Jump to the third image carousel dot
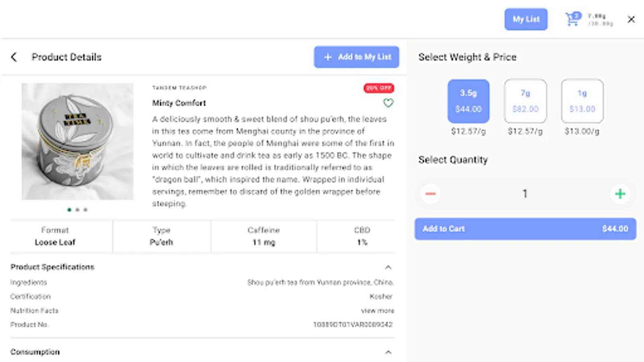 85,210
